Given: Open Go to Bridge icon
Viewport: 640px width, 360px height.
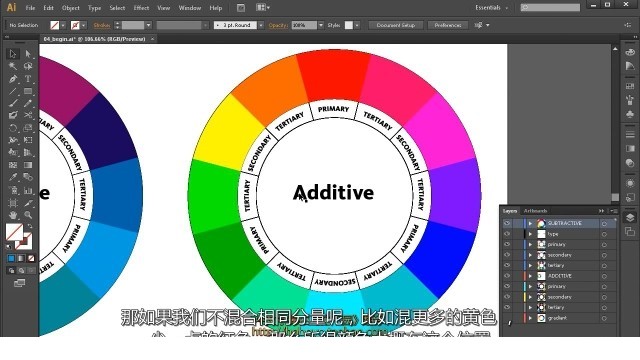Looking at the screenshot, I should click(241, 8).
